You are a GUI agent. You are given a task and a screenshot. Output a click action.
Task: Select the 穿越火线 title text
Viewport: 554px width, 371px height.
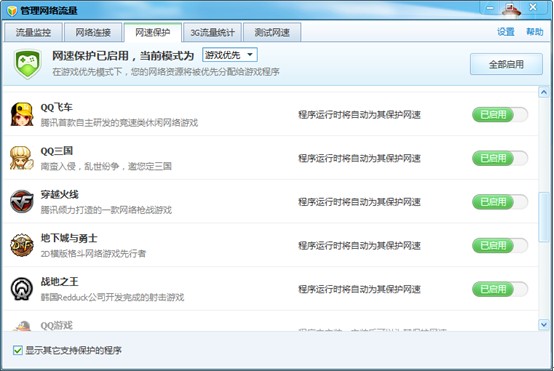(x=59, y=194)
